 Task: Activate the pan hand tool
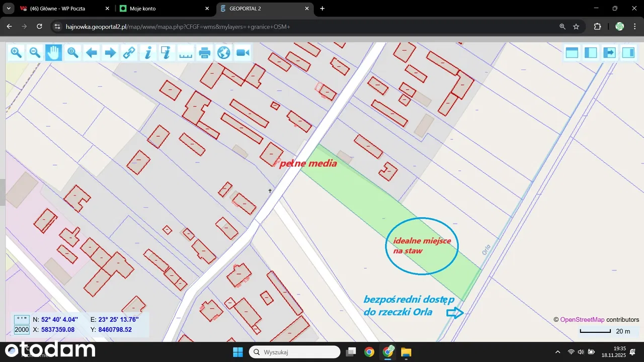pos(53,53)
